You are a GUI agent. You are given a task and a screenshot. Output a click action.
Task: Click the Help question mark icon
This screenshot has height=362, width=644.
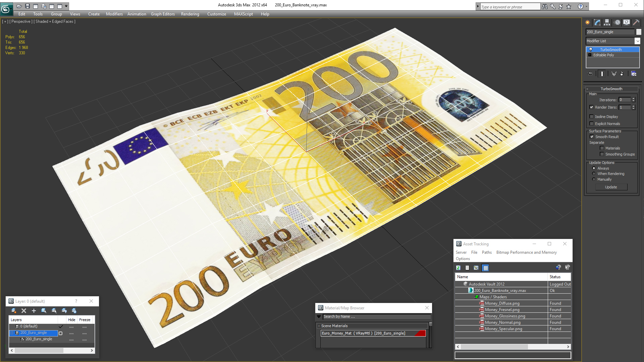click(x=580, y=6)
